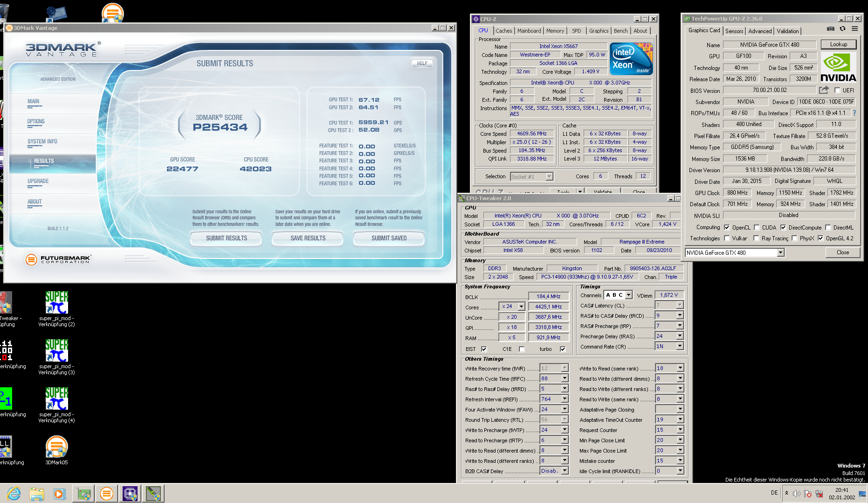Image resolution: width=868 pixels, height=503 pixels.
Task: Switch to the Sensors tab in GPU-Z
Action: click(x=734, y=31)
